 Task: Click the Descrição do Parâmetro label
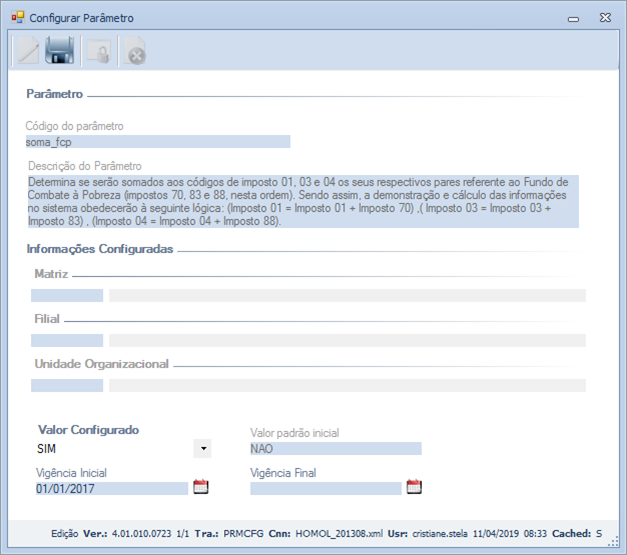pos(85,166)
